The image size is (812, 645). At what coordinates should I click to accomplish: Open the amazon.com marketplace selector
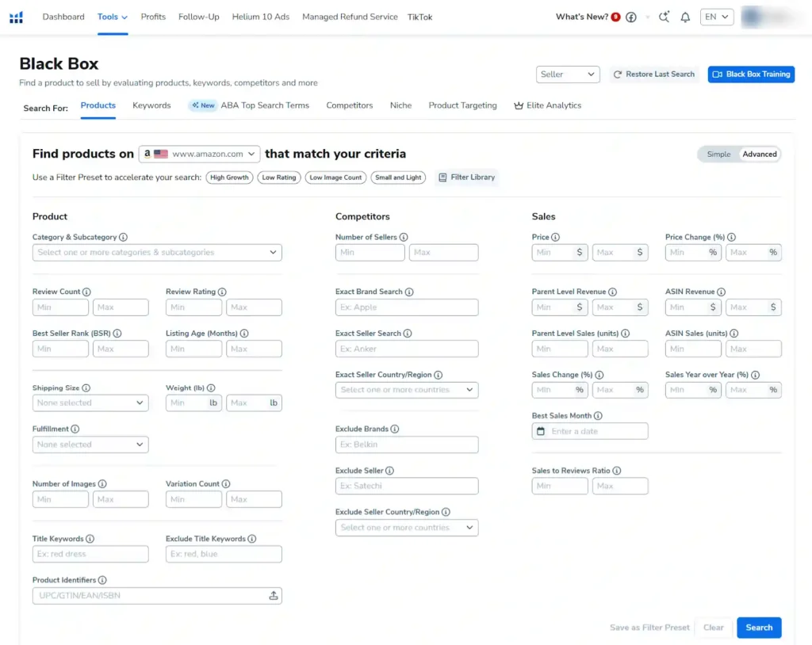pyautogui.click(x=199, y=155)
